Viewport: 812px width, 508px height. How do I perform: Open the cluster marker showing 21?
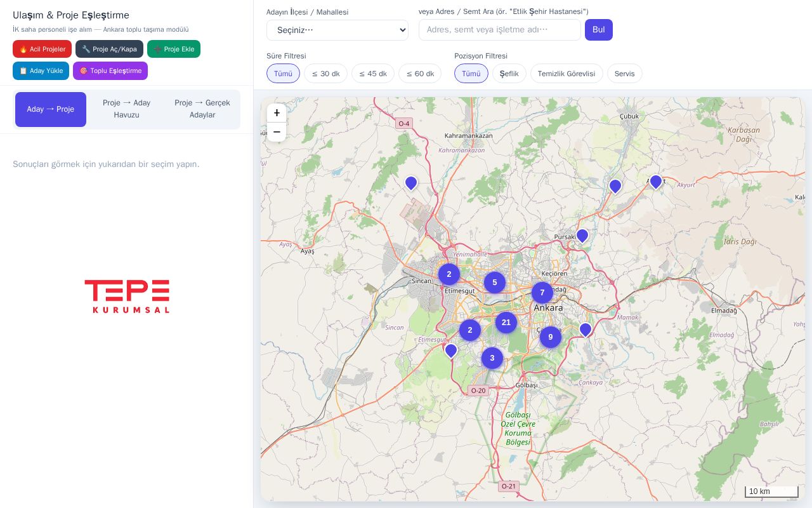tap(506, 323)
